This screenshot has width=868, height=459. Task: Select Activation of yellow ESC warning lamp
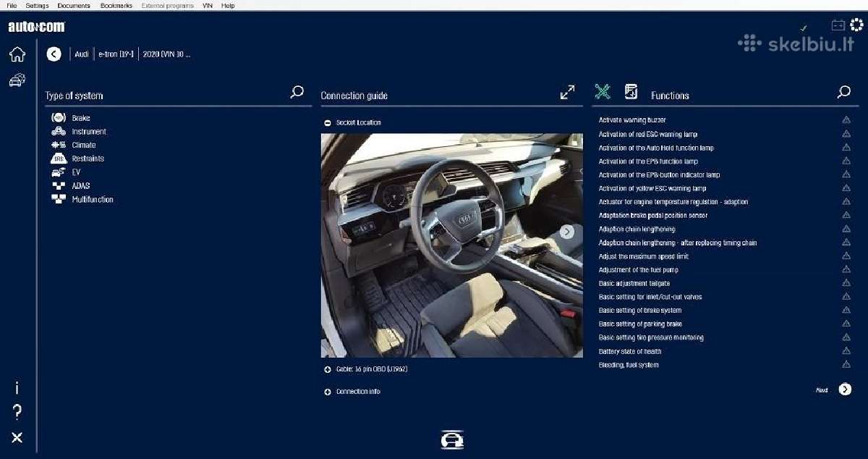(x=652, y=188)
